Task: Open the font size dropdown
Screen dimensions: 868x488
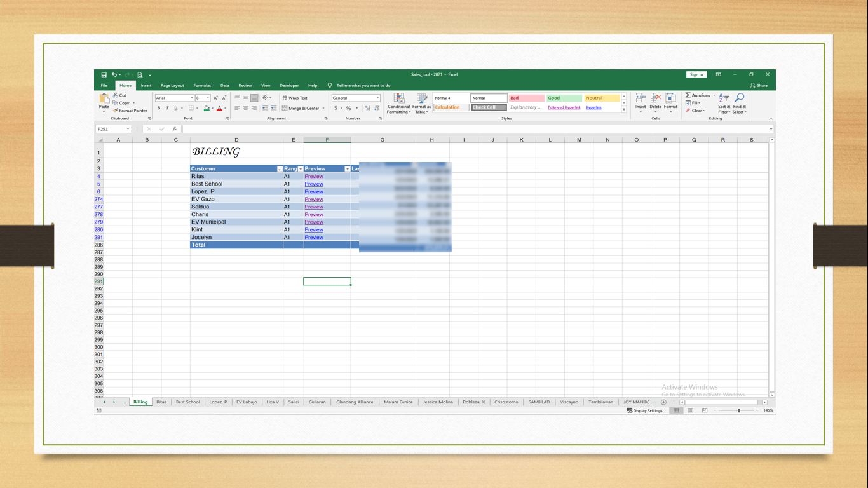Action: [x=208, y=98]
